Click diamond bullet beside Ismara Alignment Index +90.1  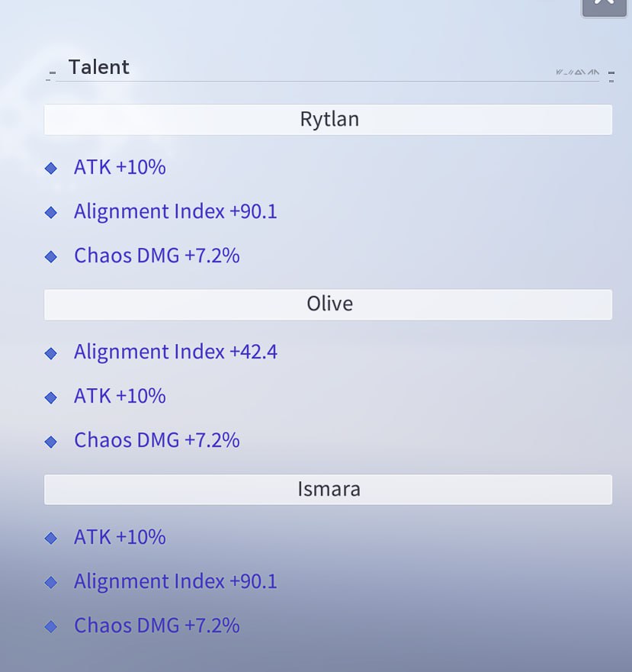tap(50, 582)
